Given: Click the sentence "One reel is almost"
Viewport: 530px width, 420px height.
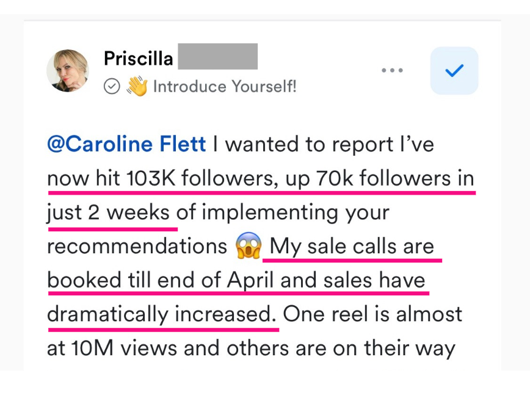Looking at the screenshot, I should click(x=372, y=314).
